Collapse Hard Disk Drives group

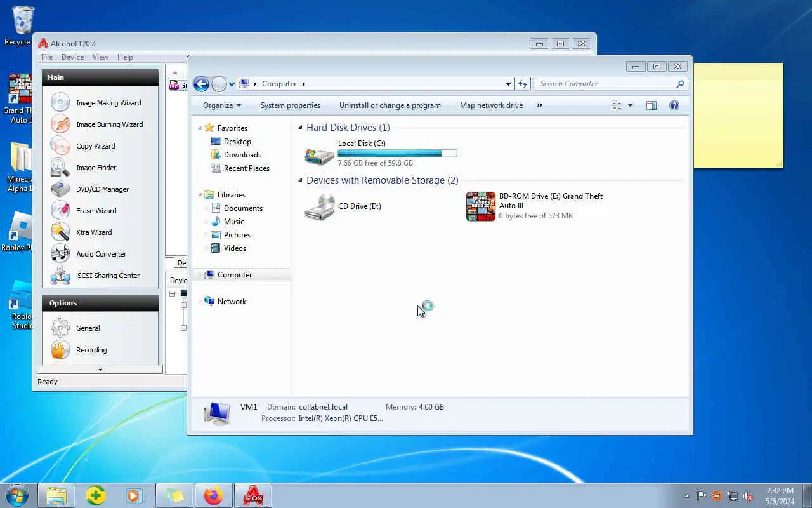[301, 128]
